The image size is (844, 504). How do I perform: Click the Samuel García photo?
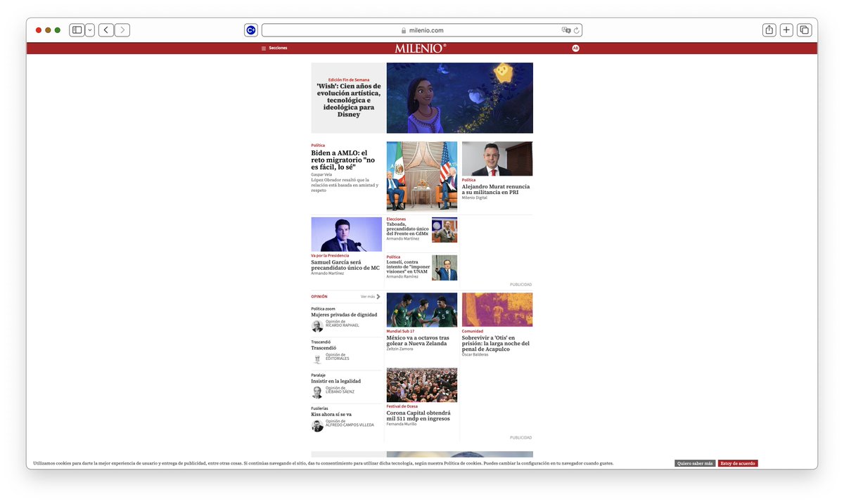[347, 234]
